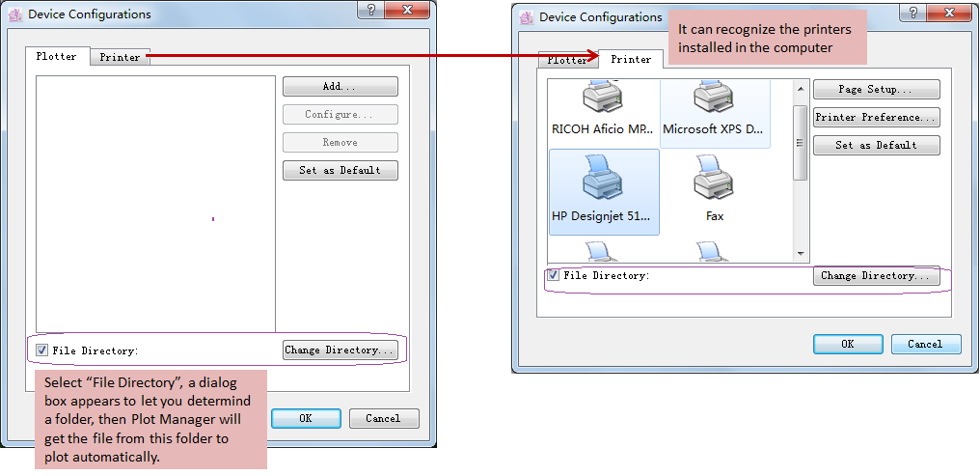Click the printer list scrollbar thumb
980x476 pixels.
[x=800, y=142]
